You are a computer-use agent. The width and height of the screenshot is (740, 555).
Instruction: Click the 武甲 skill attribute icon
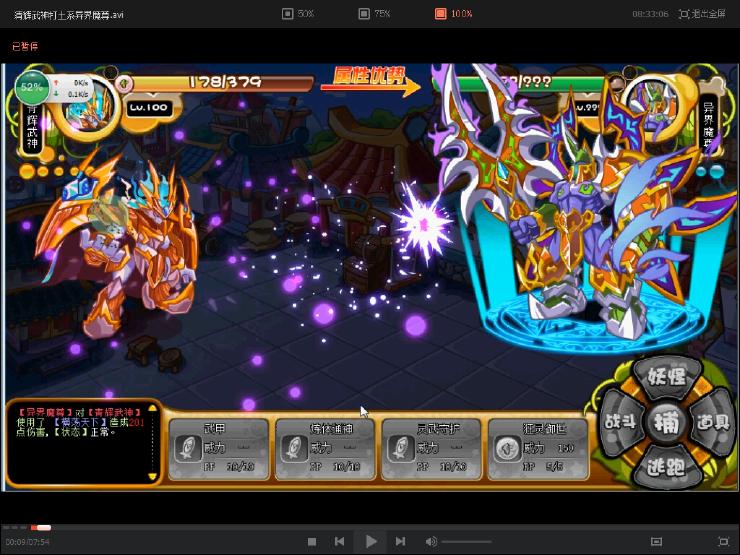(188, 449)
